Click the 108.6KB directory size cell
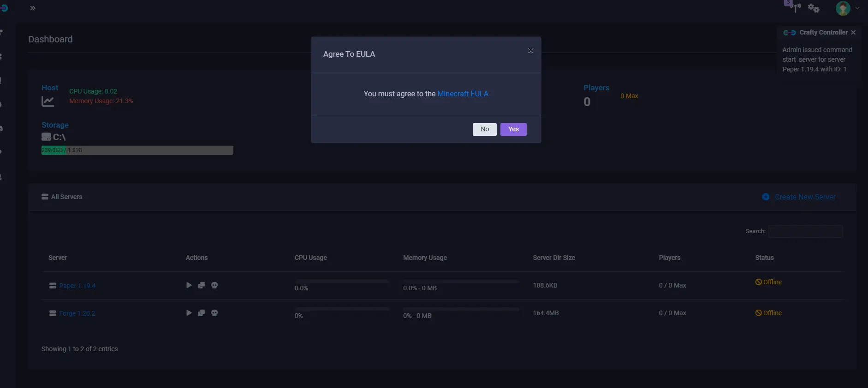This screenshot has height=388, width=868. click(x=545, y=285)
